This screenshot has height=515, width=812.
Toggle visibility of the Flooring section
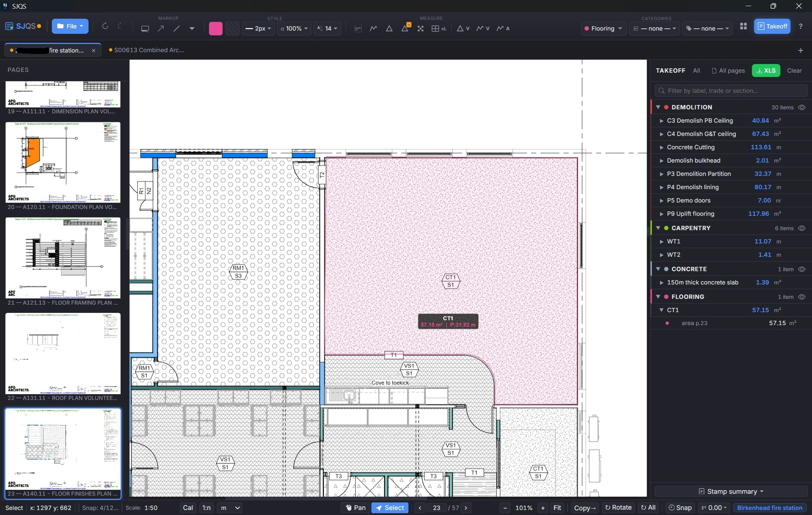[x=802, y=297]
